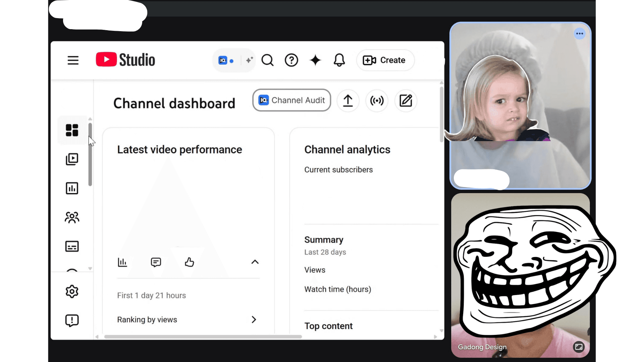Open the help question mark icon
Viewport: 644px width, 362px height.
(x=291, y=60)
